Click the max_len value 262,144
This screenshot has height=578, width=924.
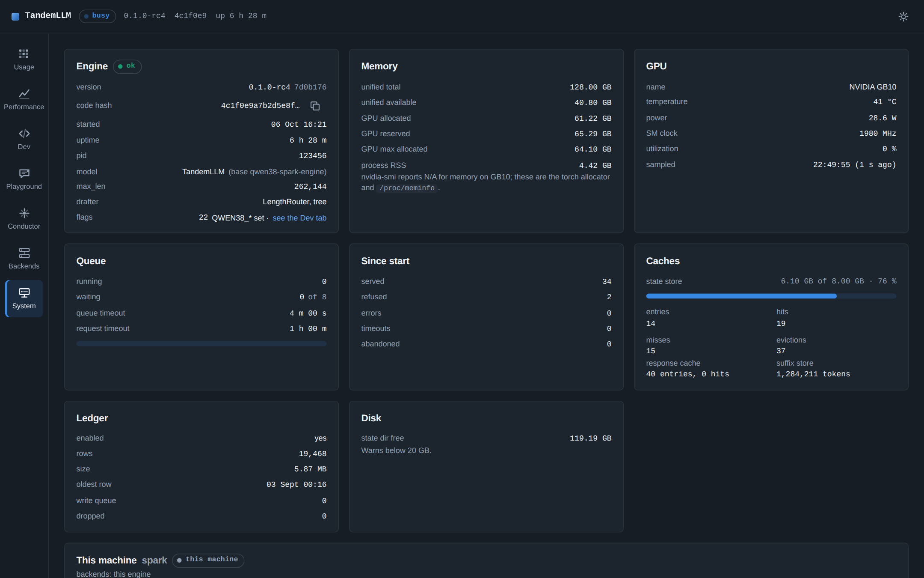click(310, 187)
